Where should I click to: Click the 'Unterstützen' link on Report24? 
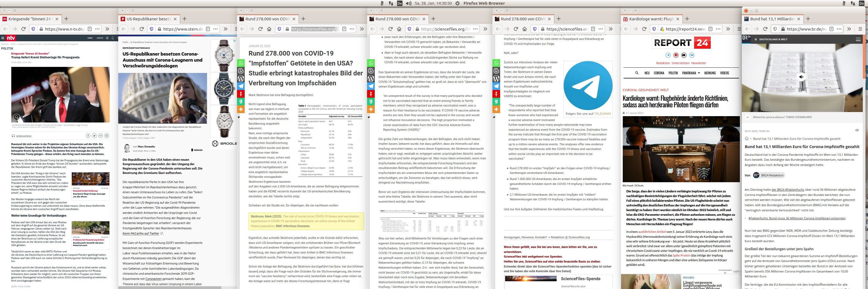click(x=680, y=63)
